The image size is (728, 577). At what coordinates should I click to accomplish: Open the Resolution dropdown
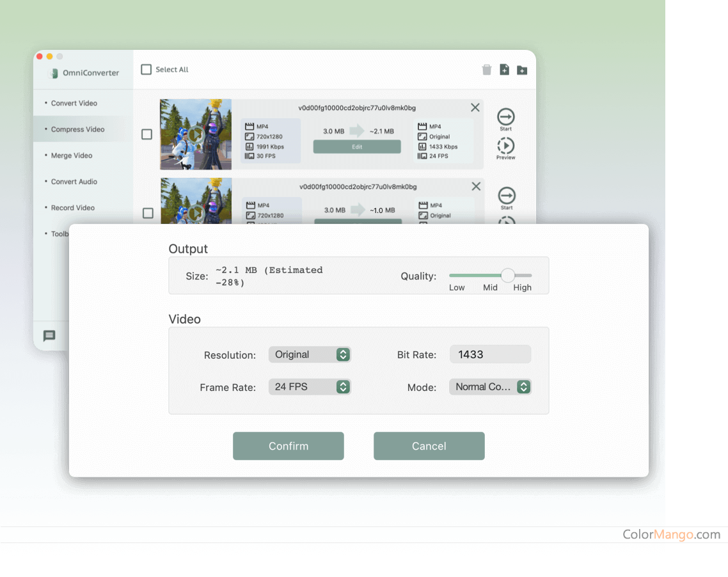[310, 354]
